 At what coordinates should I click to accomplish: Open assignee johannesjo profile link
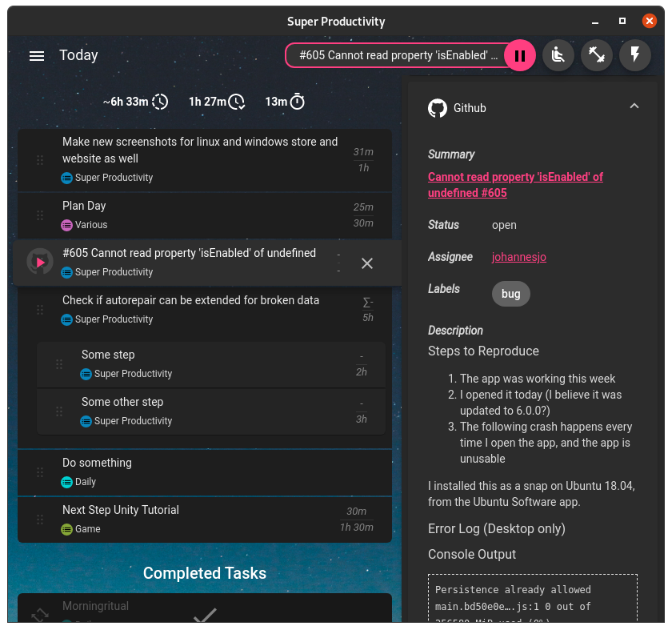point(518,257)
